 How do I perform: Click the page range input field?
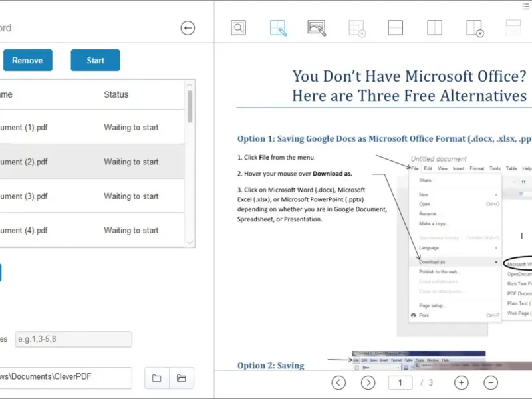74,339
